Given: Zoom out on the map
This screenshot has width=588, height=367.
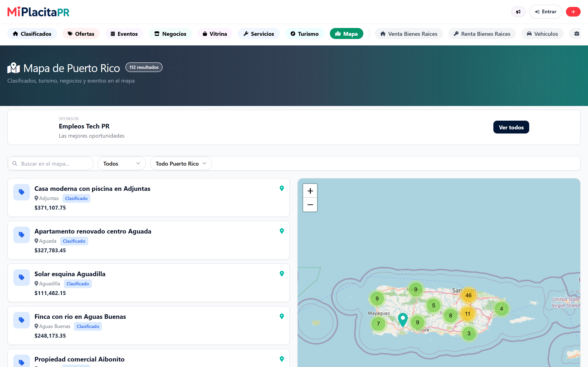Looking at the screenshot, I should point(310,205).
